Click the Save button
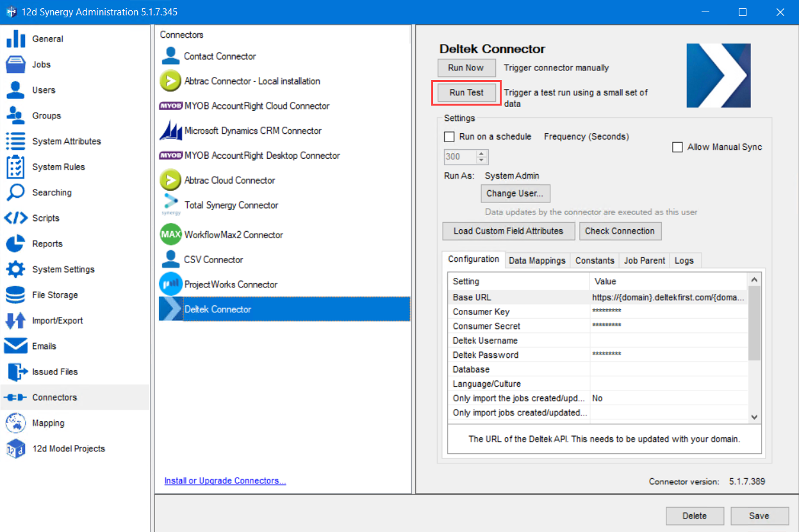 tap(759, 516)
